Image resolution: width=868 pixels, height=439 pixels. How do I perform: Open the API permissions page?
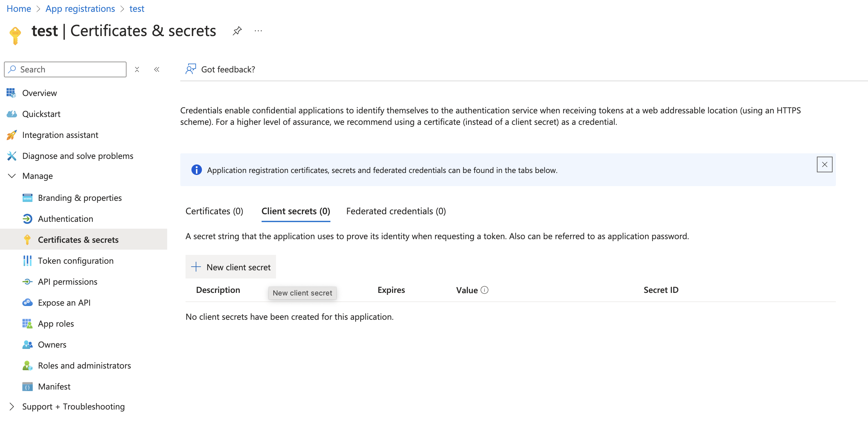tap(68, 281)
